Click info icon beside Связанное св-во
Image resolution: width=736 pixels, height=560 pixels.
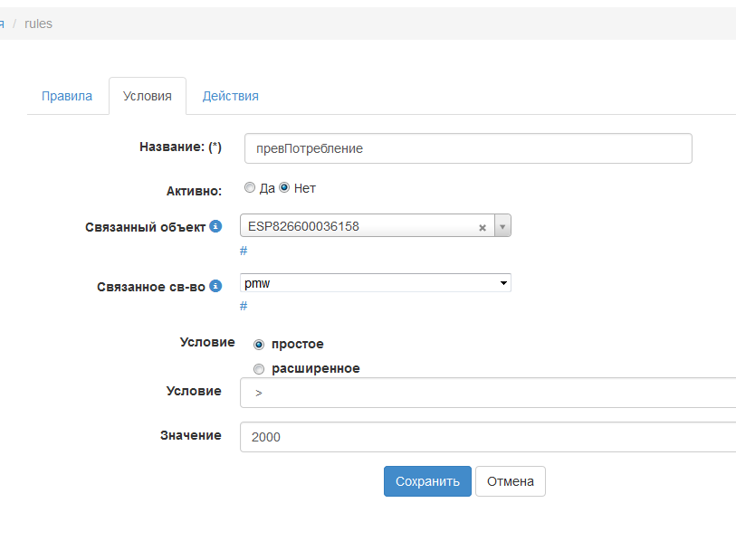point(215,286)
